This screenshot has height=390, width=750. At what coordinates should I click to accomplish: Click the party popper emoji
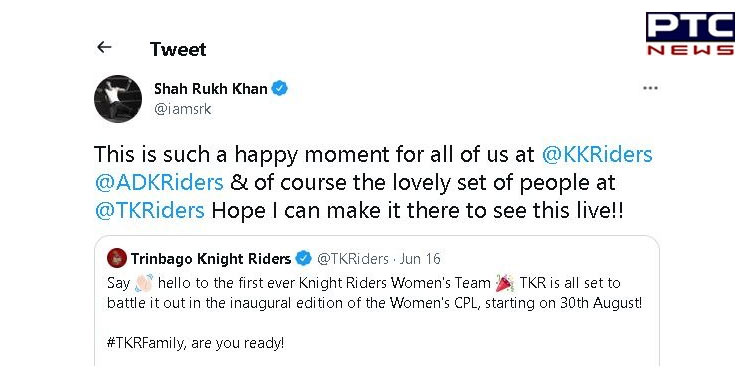[x=505, y=283]
